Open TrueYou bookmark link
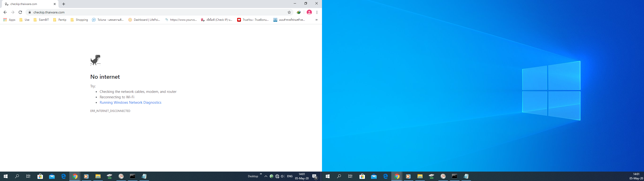Image resolution: width=644 pixels, height=181 pixels. point(253,20)
